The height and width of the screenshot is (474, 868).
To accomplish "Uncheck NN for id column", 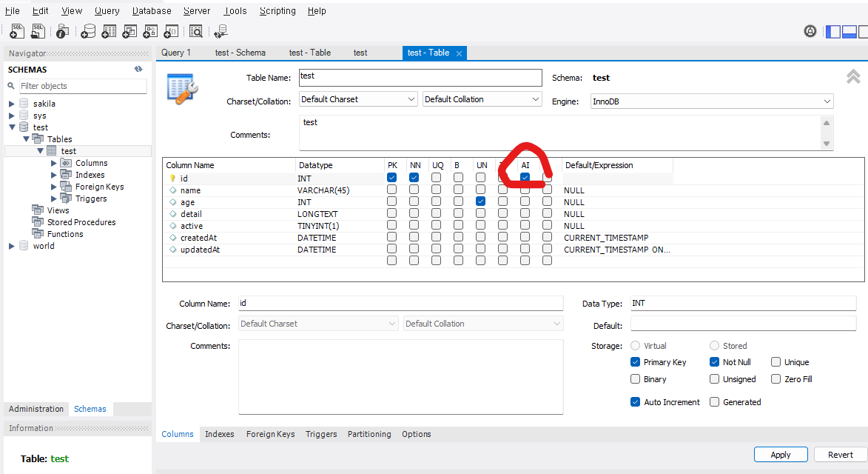I will pos(414,178).
